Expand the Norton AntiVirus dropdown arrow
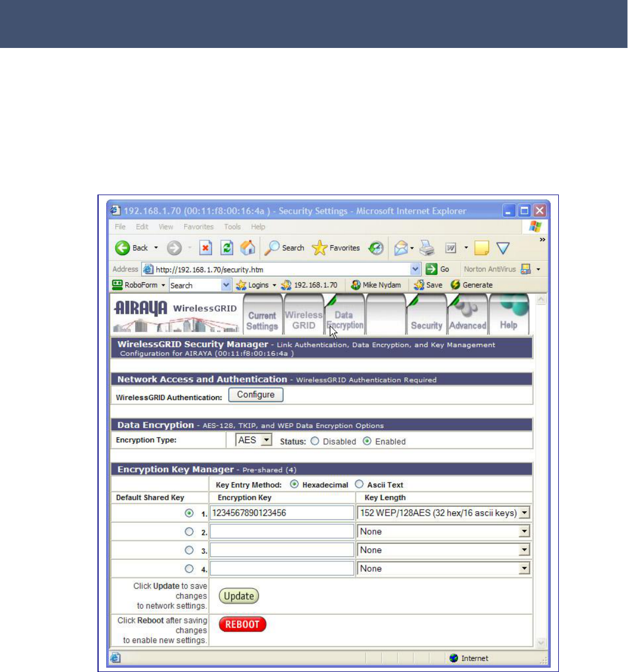Image resolution: width=628 pixels, height=672 pixels. [538, 269]
